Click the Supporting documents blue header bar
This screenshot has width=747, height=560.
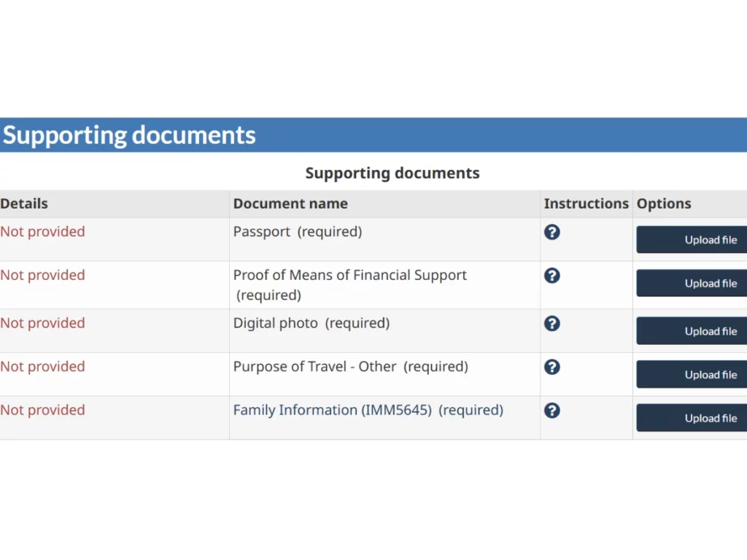point(129,135)
